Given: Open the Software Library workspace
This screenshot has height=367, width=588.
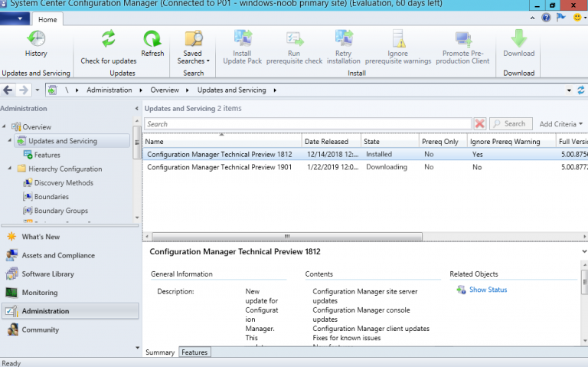Looking at the screenshot, I should (47, 274).
